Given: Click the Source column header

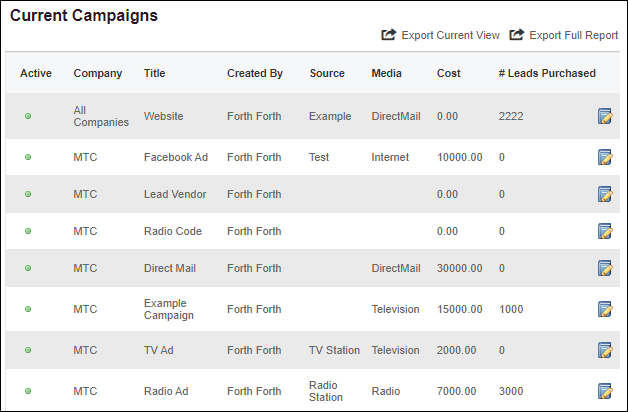Looking at the screenshot, I should click(x=327, y=73).
